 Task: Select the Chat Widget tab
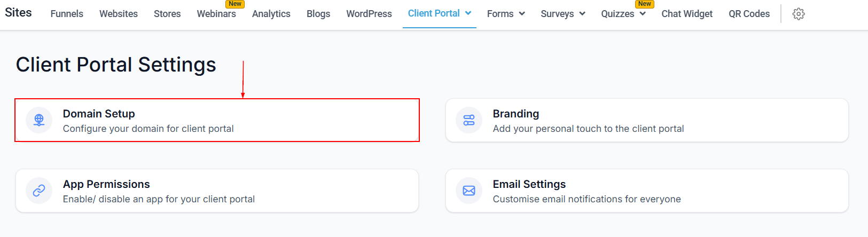(x=687, y=14)
